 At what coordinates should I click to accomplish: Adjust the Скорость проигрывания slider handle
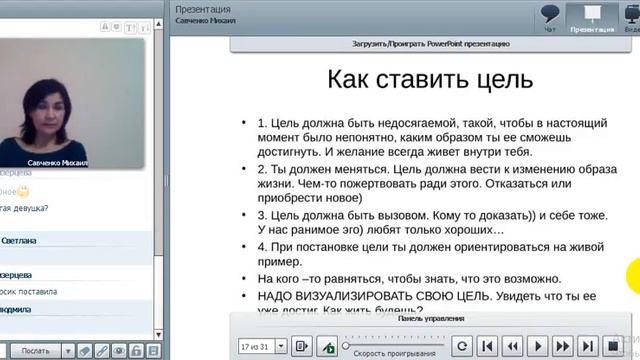coord(346,346)
